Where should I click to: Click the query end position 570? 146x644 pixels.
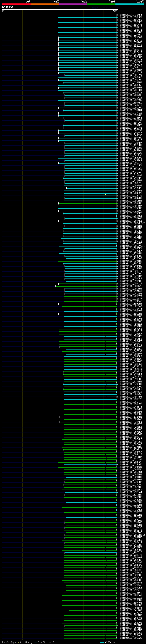[x=115, y=11]
